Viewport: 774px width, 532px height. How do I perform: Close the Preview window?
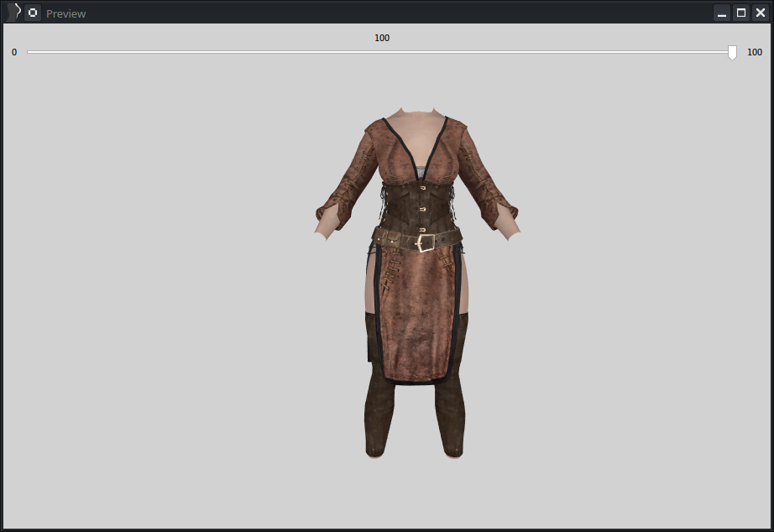tap(761, 13)
